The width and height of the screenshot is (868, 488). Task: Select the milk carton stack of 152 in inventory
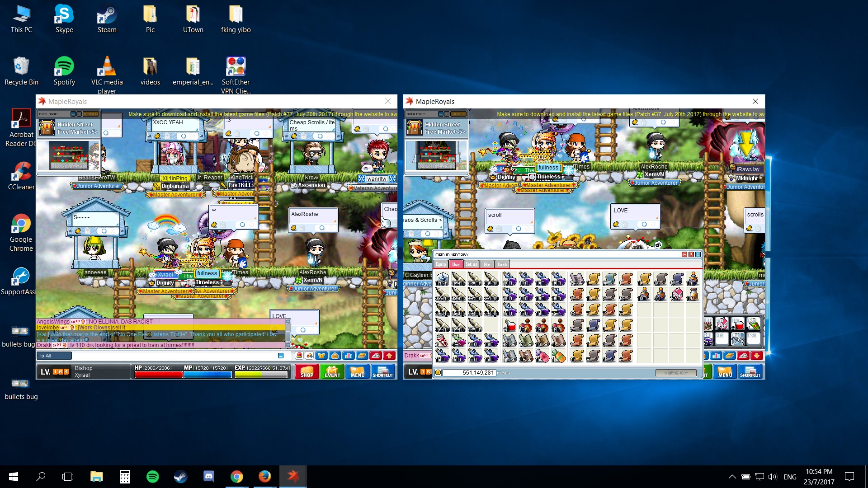pyautogui.click(x=677, y=295)
